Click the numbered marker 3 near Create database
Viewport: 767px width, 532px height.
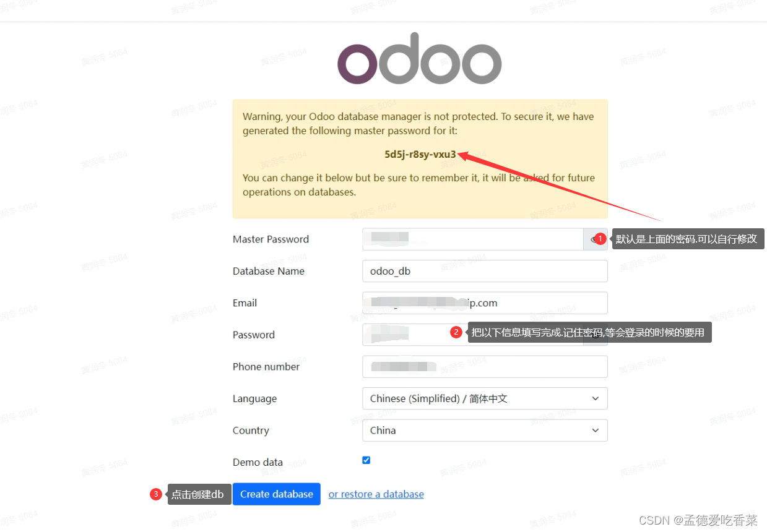[155, 494]
